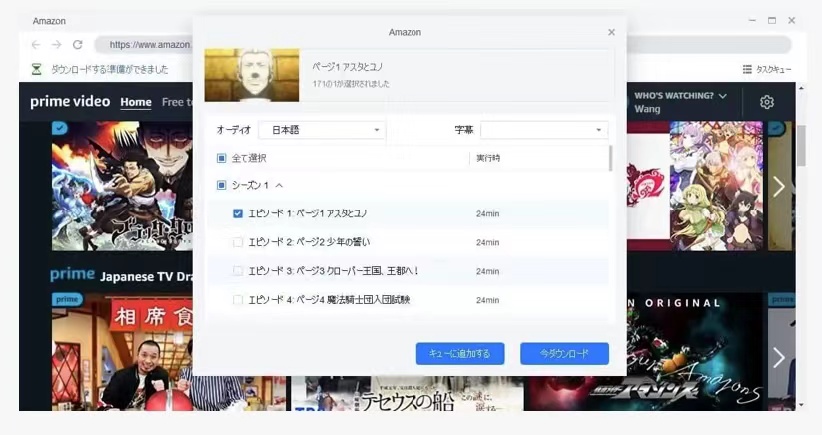Minimize the Amazon application window
Viewport: 822px width, 435px height.
(752, 20)
